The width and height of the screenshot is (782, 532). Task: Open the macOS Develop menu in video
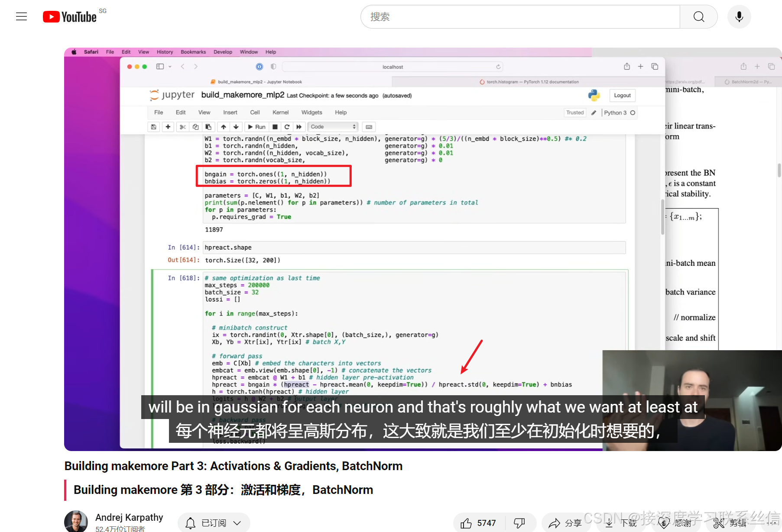click(x=223, y=52)
